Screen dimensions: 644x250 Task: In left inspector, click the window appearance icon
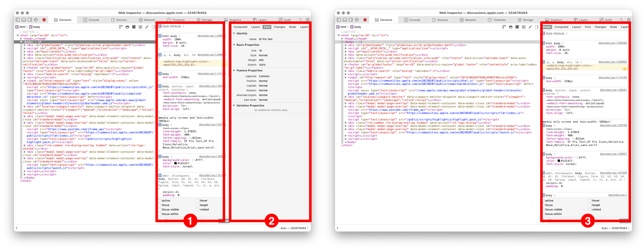point(134,27)
